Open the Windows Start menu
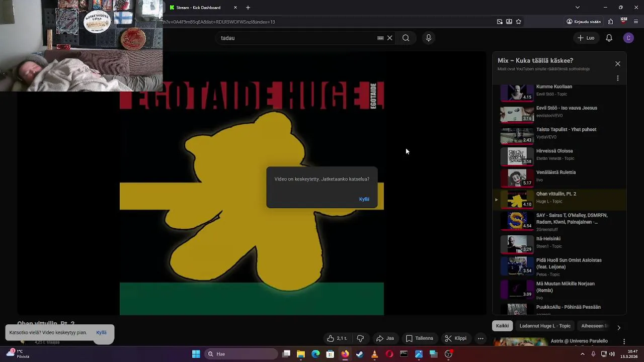The image size is (644, 362). click(196, 354)
